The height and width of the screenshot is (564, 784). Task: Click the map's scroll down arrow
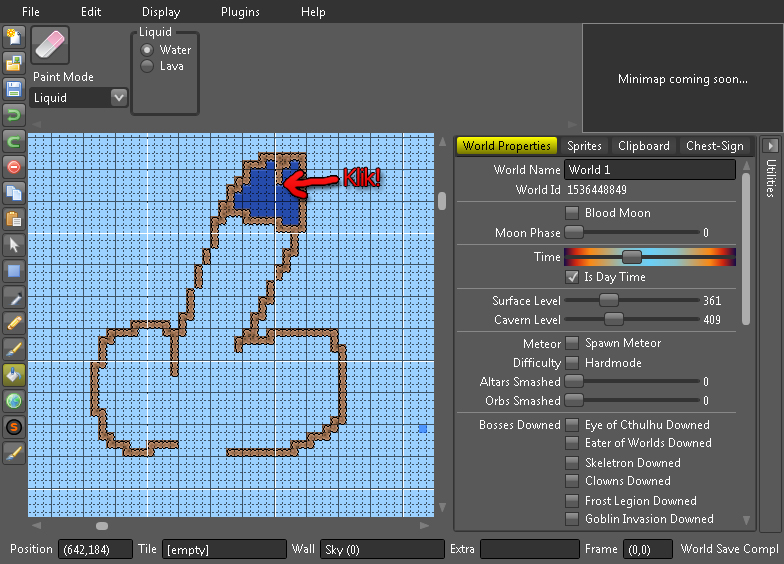[x=442, y=507]
